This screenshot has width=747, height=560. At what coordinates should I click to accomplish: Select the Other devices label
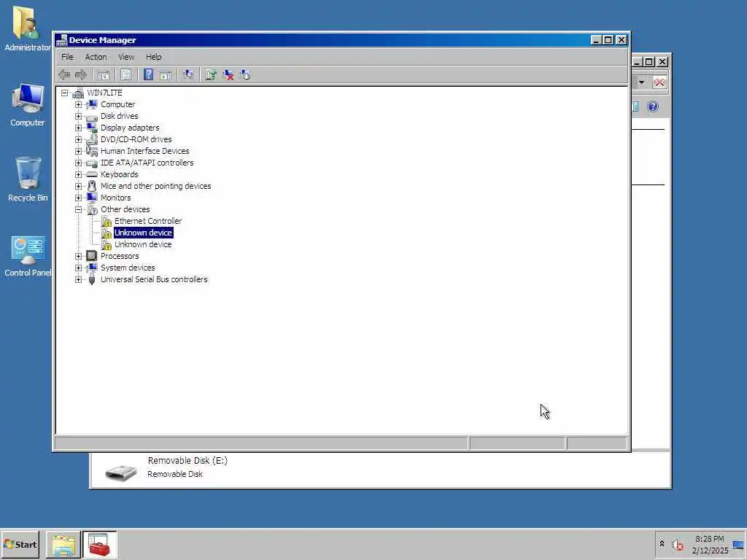(x=125, y=209)
